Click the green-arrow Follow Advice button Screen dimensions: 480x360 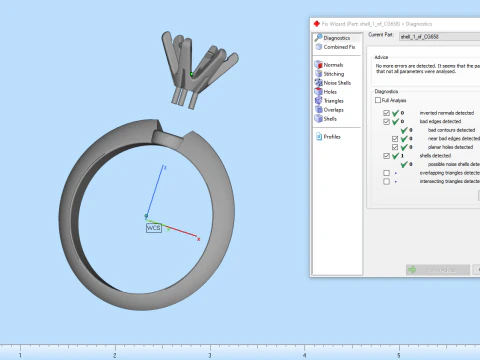click(x=438, y=270)
